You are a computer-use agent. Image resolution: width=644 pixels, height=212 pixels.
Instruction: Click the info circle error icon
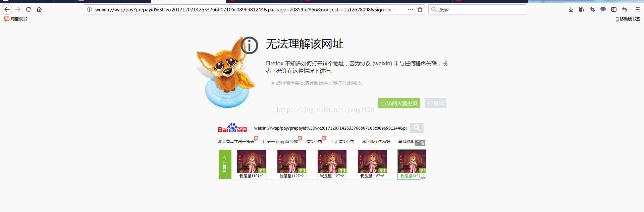click(250, 45)
